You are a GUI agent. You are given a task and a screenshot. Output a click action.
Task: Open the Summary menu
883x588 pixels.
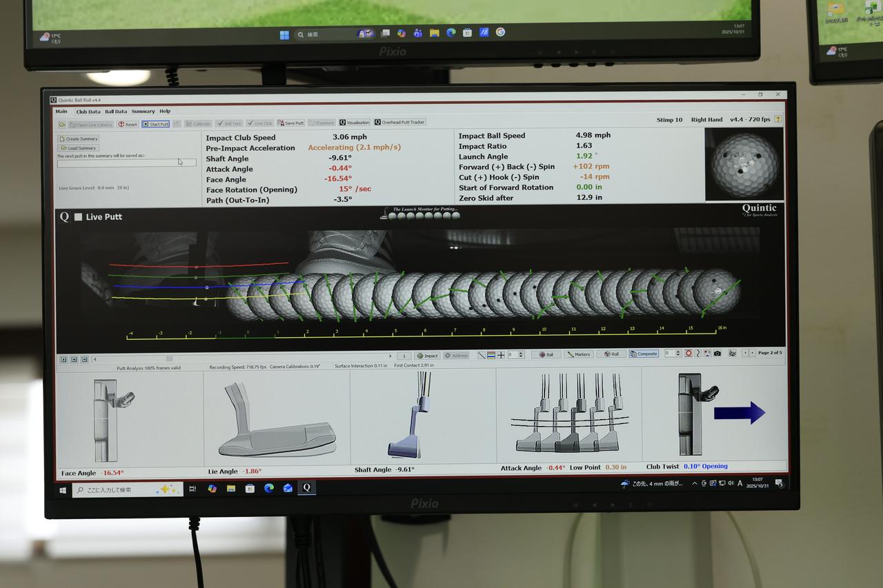pyautogui.click(x=143, y=112)
